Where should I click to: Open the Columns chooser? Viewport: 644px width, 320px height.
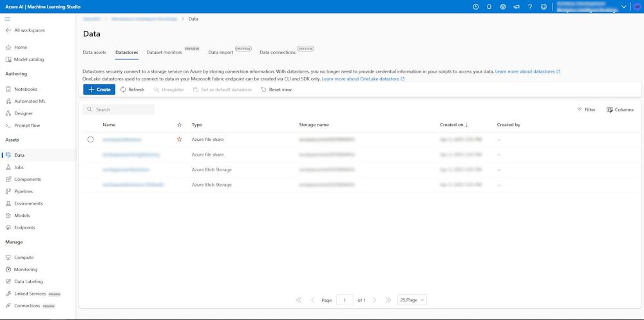620,109
